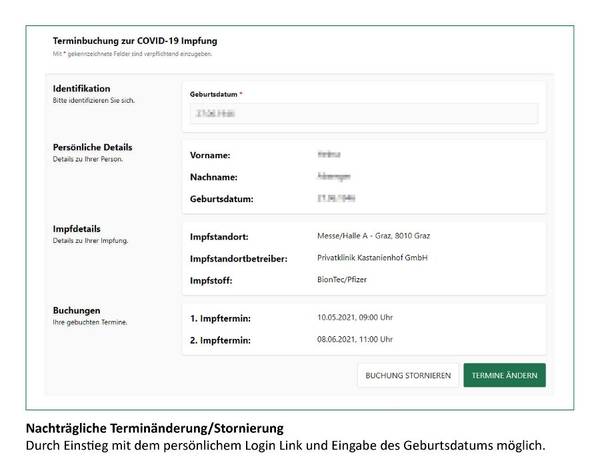The image size is (600, 469).
Task: Click the Nachname label
Action: coord(214,177)
